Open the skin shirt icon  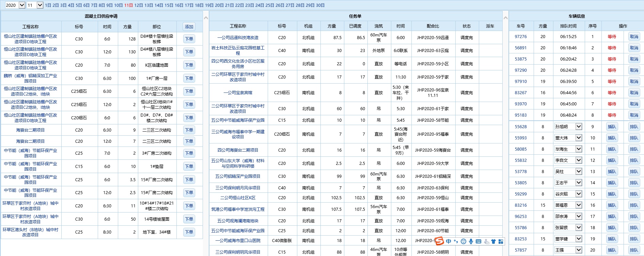pos(493,241)
